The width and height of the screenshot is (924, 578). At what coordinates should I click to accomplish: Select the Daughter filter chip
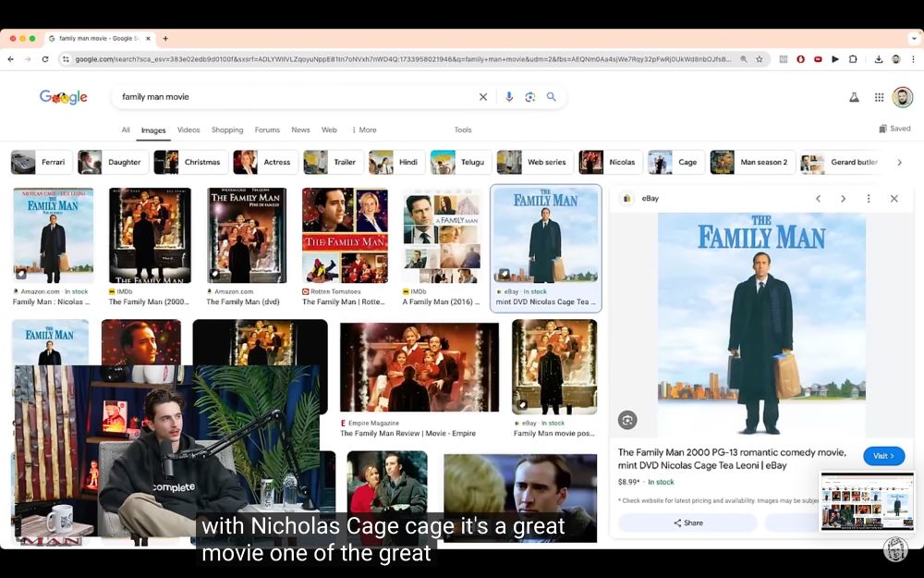click(x=113, y=162)
